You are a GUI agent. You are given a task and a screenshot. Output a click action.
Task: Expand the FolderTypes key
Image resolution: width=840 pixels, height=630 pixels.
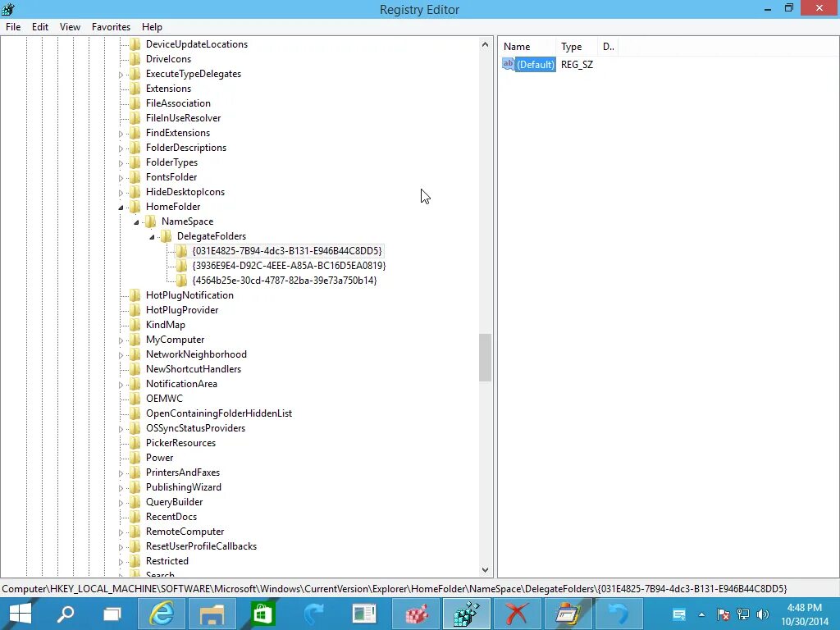[121, 163]
